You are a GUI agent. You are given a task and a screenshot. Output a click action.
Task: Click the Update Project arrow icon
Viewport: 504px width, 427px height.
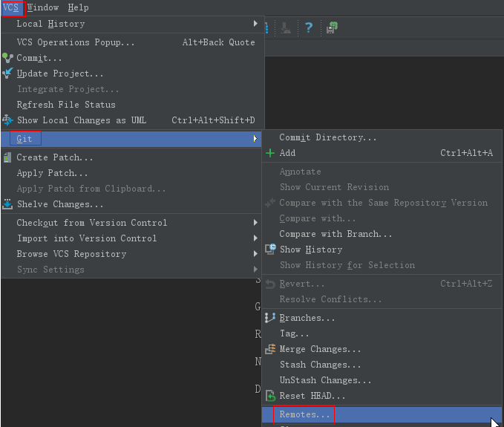pos(7,74)
